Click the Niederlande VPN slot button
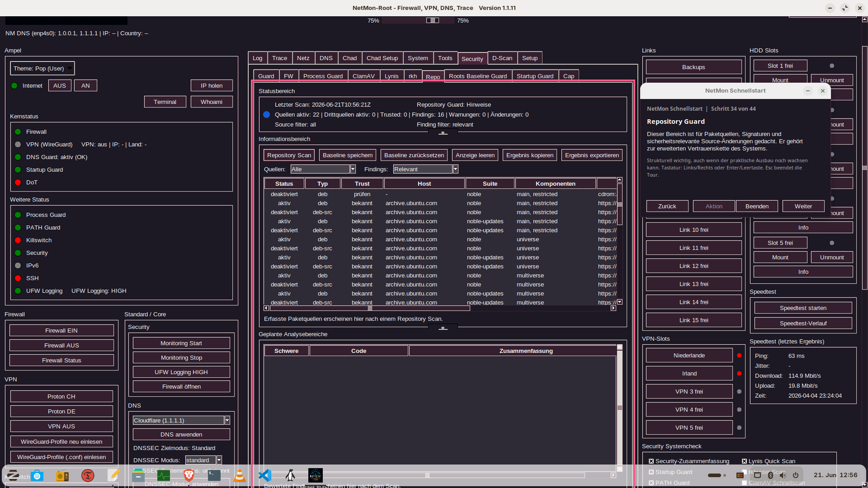 click(x=689, y=356)
